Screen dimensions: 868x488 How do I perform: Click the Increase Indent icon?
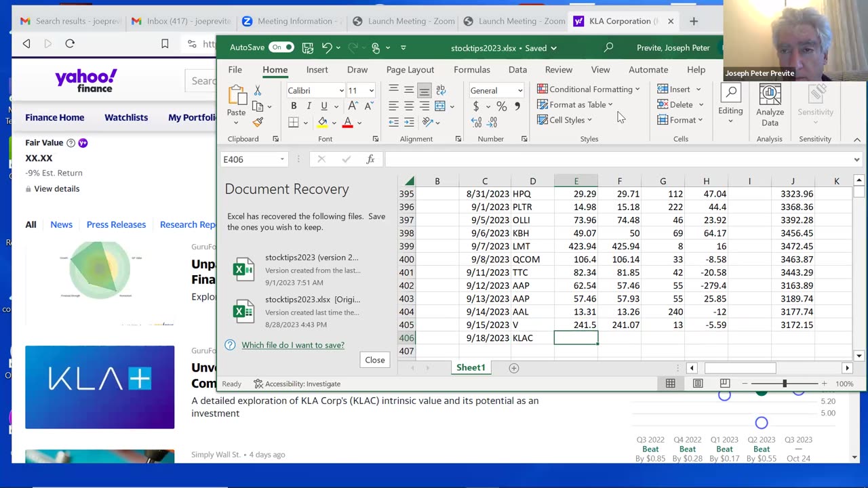(409, 122)
